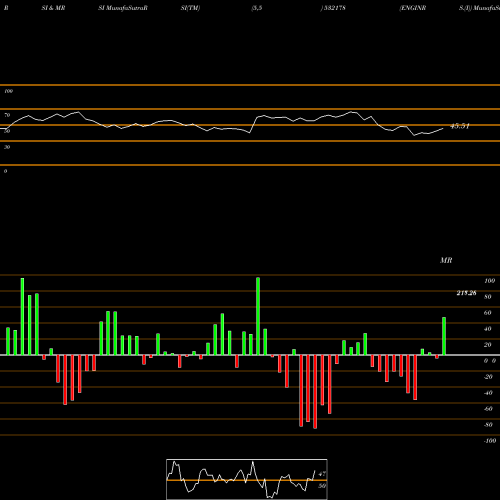500x500 pixels.
Task: Open the mini RSI chart thumbnail at the bottom
Action: [x=247, y=479]
